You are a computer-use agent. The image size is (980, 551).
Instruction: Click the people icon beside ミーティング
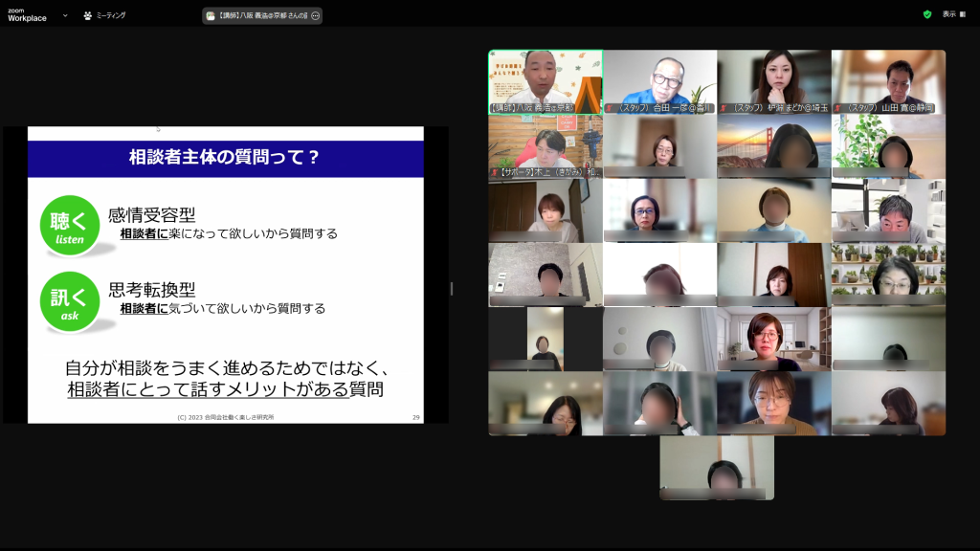coord(88,15)
